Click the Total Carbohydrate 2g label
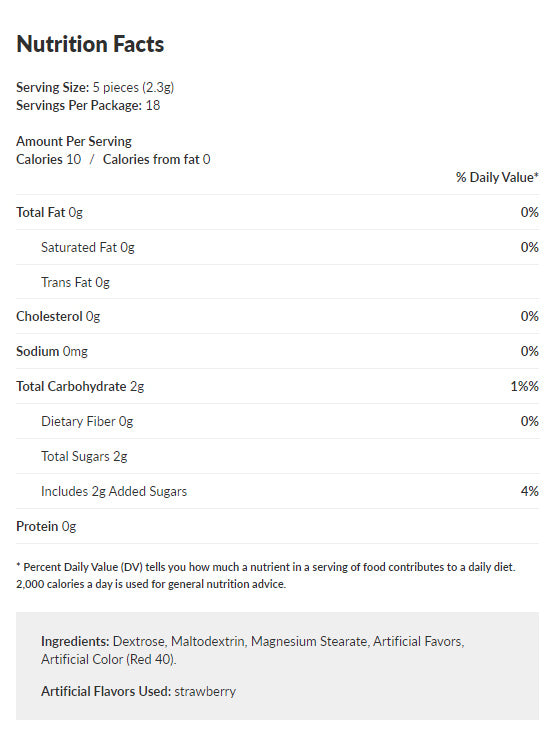Viewport: 550px width, 750px height. click(x=80, y=386)
